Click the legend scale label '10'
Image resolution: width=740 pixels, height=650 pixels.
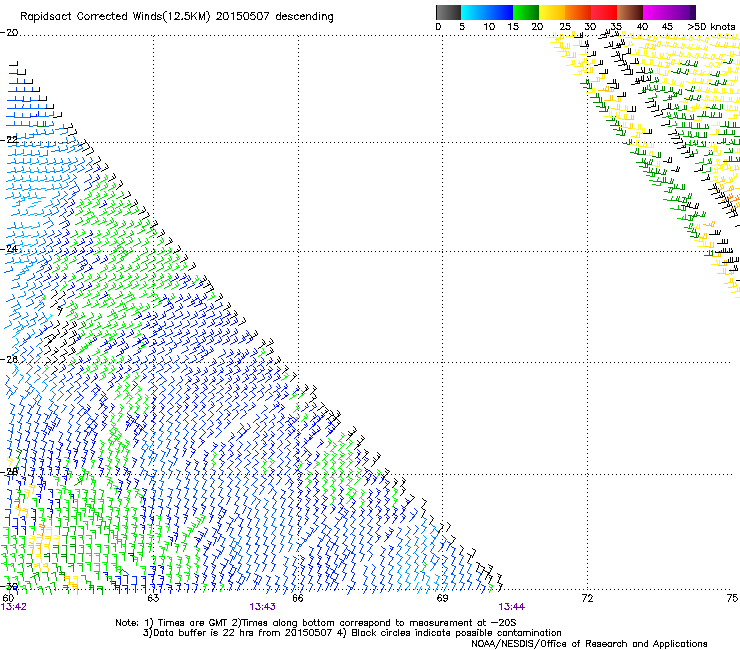[x=489, y=27]
